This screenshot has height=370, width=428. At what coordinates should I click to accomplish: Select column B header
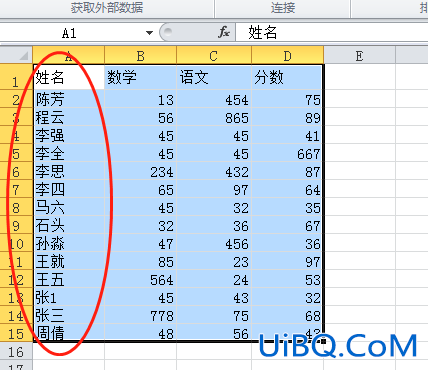tap(141, 55)
